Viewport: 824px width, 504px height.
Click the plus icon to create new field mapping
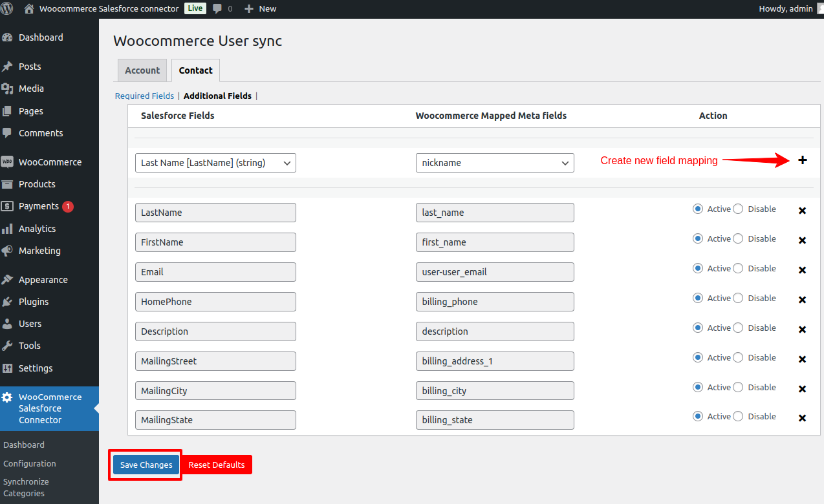coord(802,160)
